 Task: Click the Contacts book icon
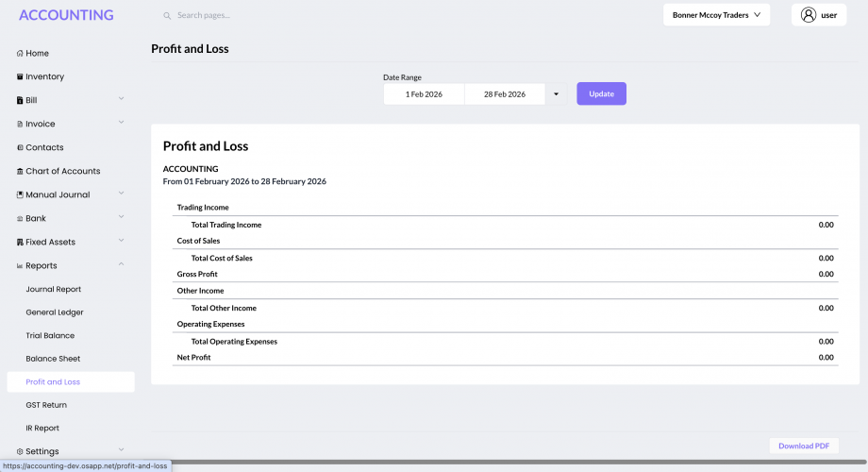20,148
